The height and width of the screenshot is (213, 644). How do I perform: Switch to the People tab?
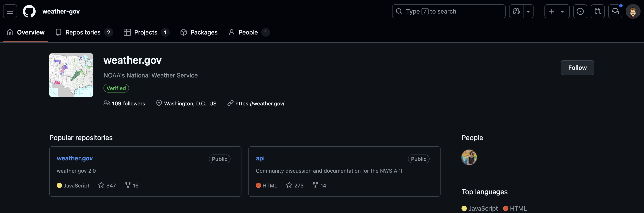click(x=249, y=32)
